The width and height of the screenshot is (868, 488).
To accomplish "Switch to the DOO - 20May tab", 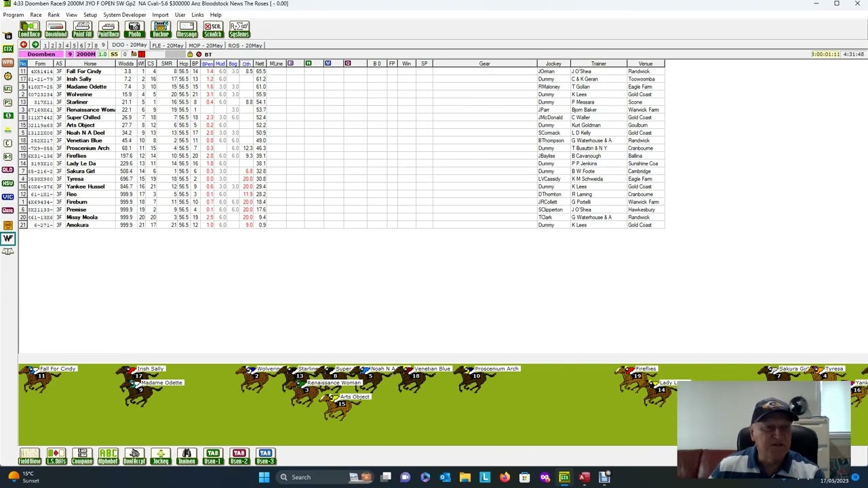I will click(129, 45).
